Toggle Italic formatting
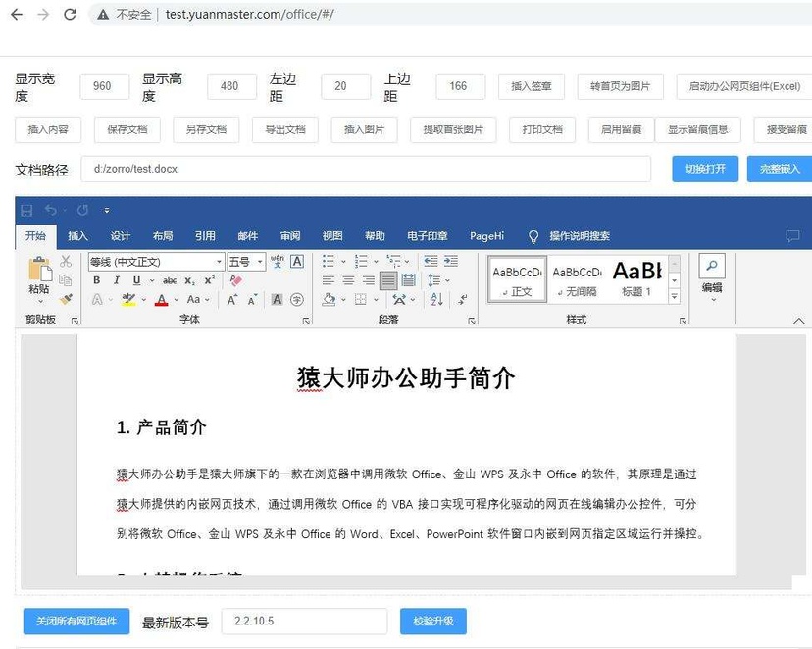This screenshot has height=649, width=812. pos(117,280)
